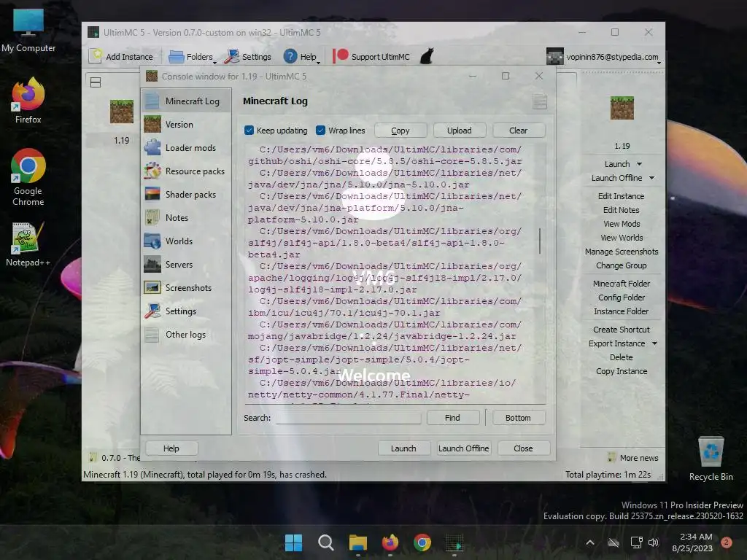Click More news link
Image resolution: width=747 pixels, height=560 pixels.
633,458
